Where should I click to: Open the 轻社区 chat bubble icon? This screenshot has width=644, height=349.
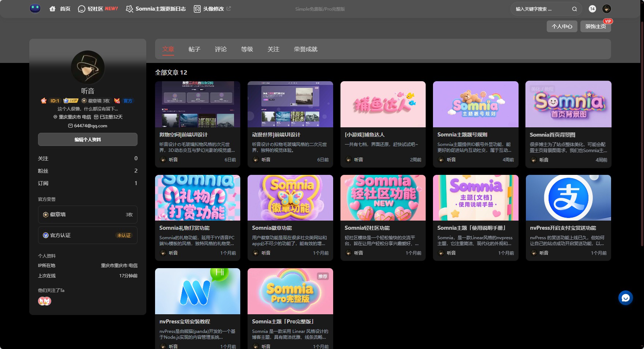pos(82,9)
